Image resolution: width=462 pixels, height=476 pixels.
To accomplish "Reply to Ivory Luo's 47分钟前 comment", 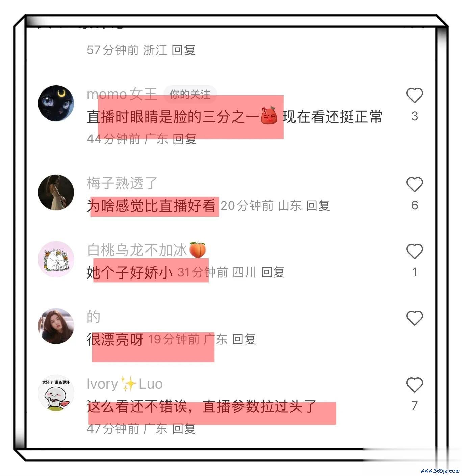I will (184, 429).
